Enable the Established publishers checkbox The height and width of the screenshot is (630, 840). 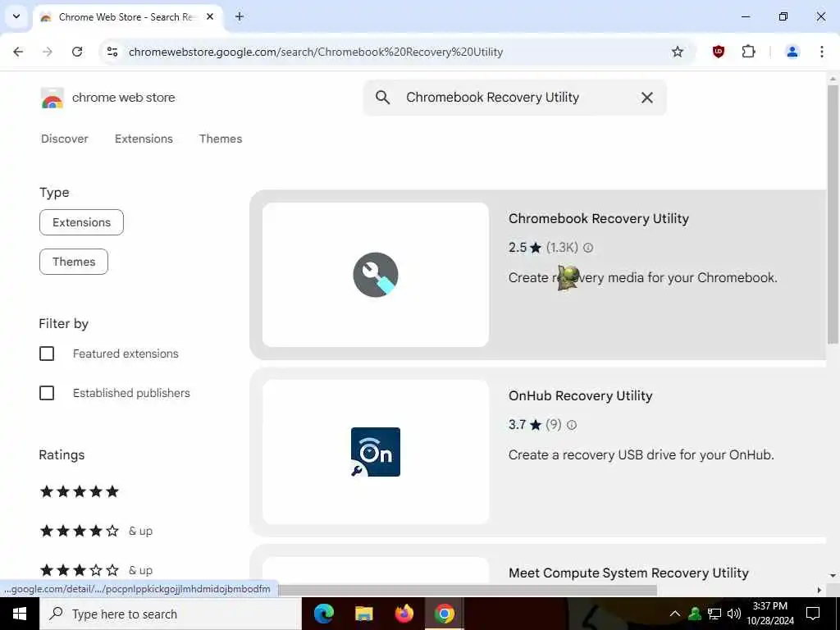pyautogui.click(x=47, y=393)
